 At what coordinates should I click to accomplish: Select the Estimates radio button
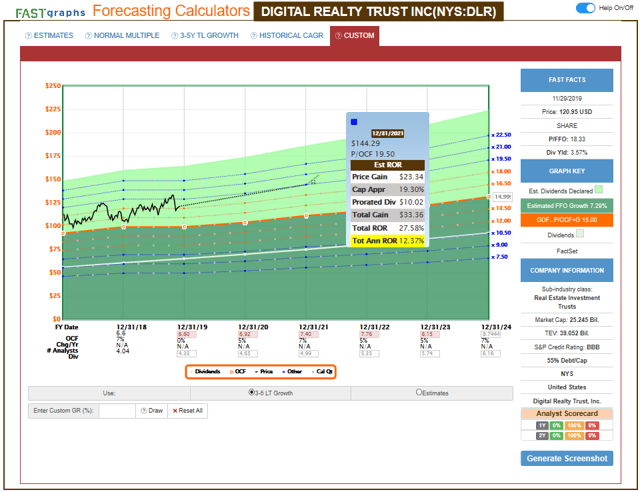[419, 392]
